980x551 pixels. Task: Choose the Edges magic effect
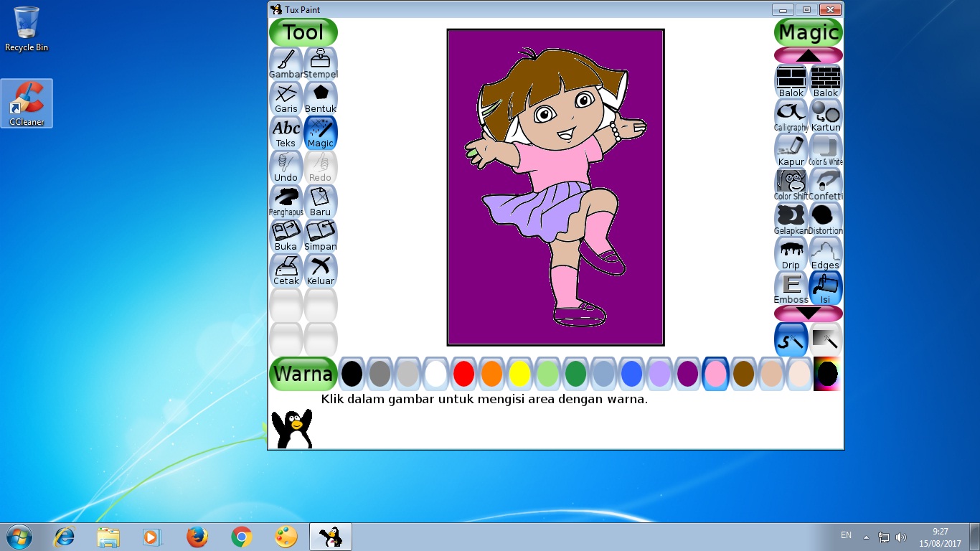click(x=826, y=253)
